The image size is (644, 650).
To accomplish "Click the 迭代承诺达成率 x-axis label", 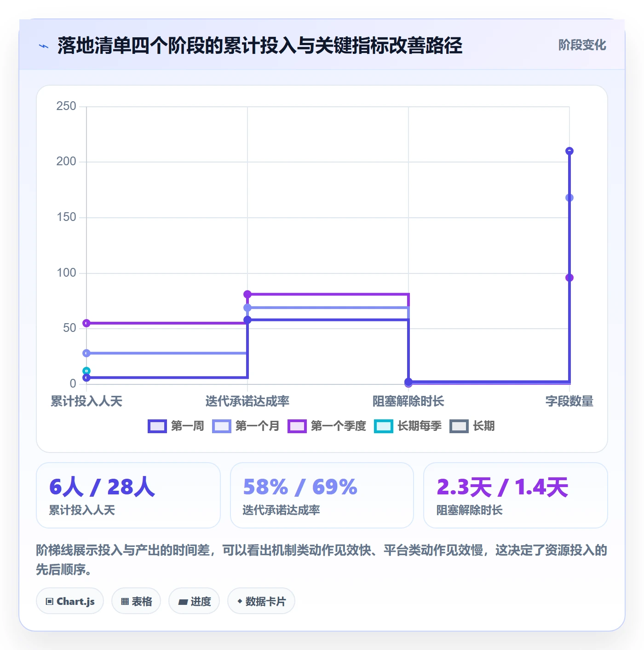I will [247, 401].
